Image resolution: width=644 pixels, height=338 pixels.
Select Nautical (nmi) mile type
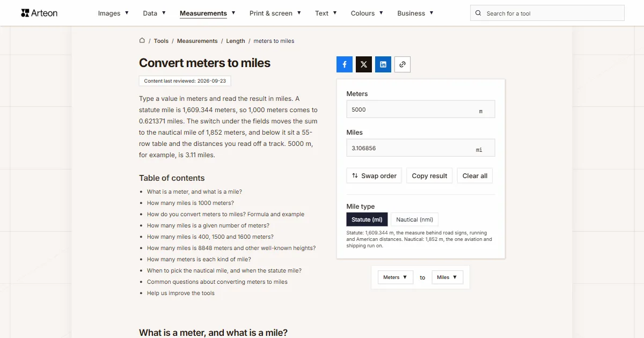(x=414, y=219)
